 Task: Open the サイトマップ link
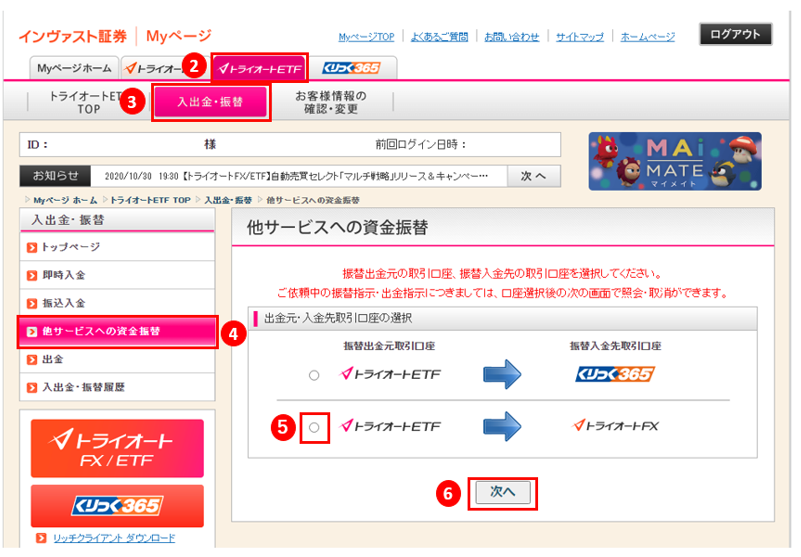pos(580,37)
